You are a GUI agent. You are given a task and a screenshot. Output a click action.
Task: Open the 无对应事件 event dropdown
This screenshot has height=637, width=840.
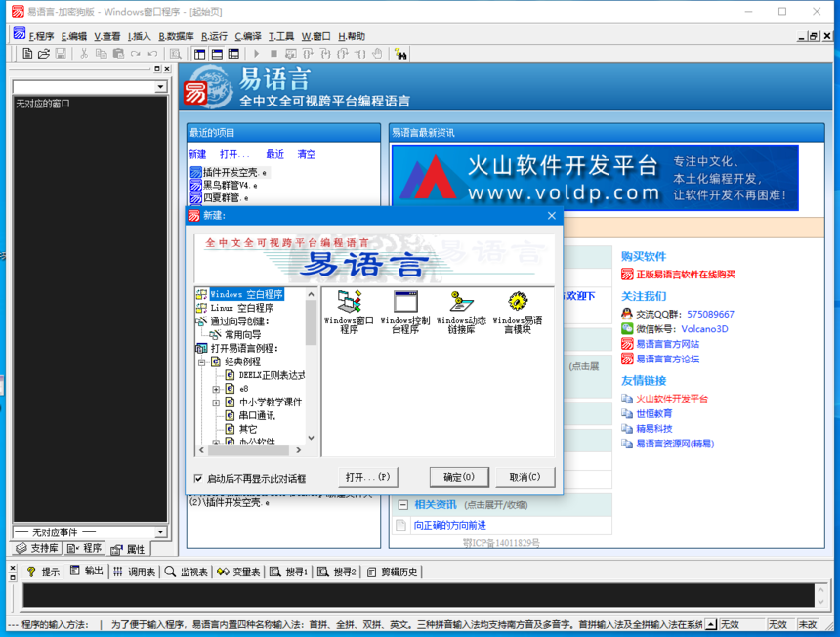[x=160, y=532]
